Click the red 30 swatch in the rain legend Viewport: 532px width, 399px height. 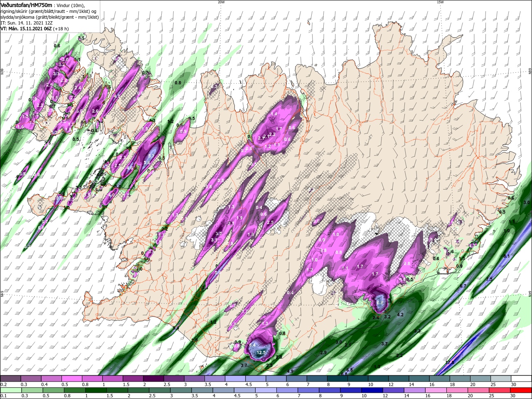(x=521, y=390)
